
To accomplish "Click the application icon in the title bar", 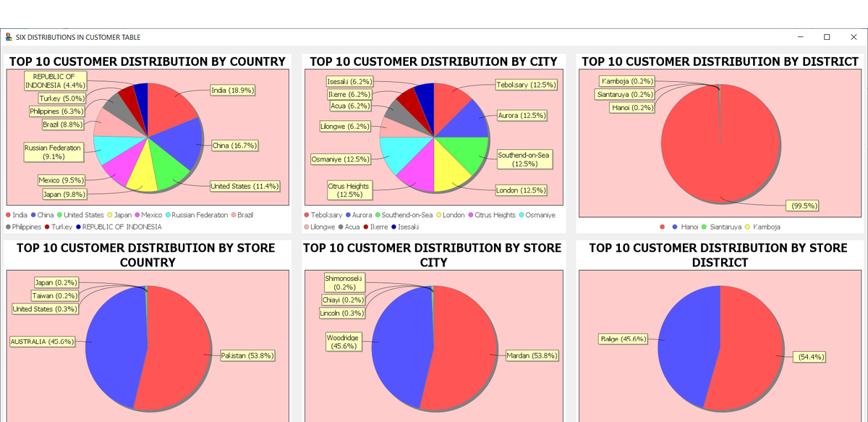I will [8, 37].
